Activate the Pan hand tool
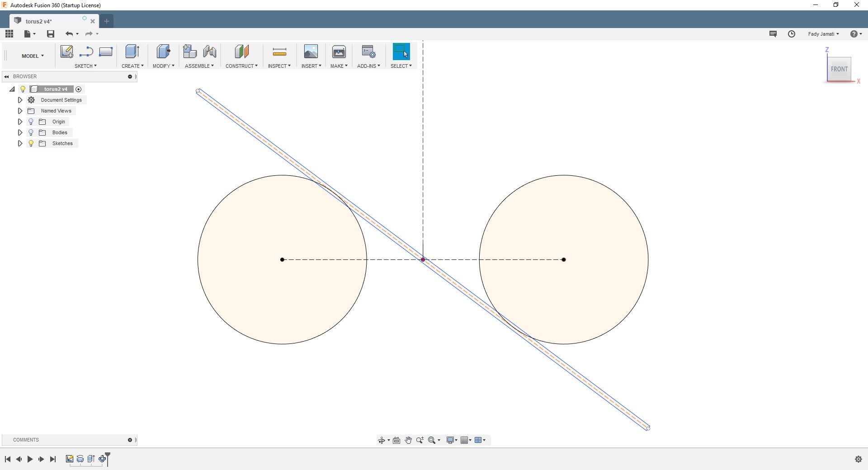The image size is (868, 470). (x=408, y=440)
